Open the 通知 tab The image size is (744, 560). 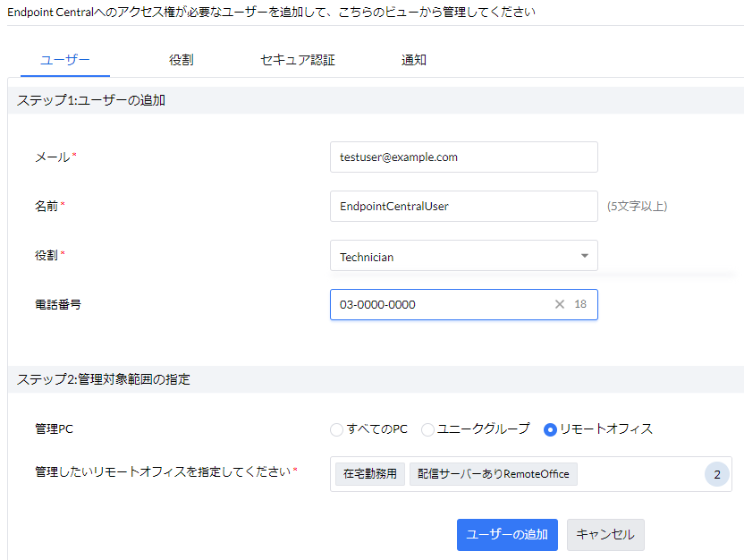pos(414,61)
